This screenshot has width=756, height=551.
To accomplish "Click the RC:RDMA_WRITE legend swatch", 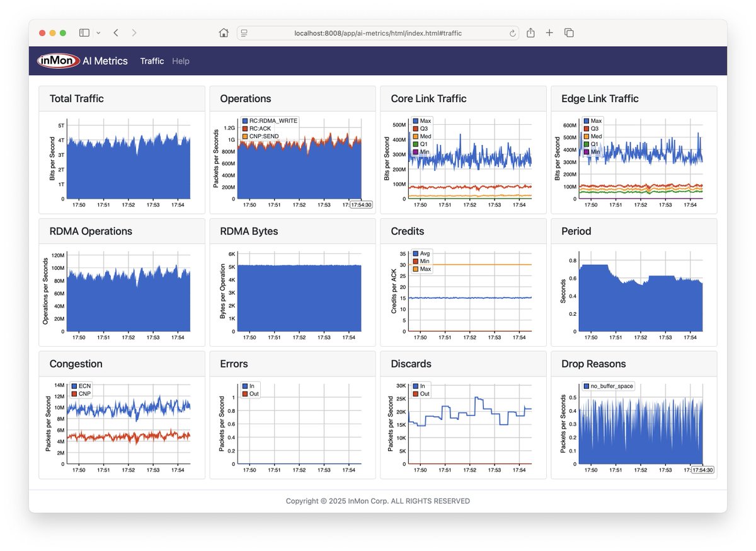I will point(245,120).
